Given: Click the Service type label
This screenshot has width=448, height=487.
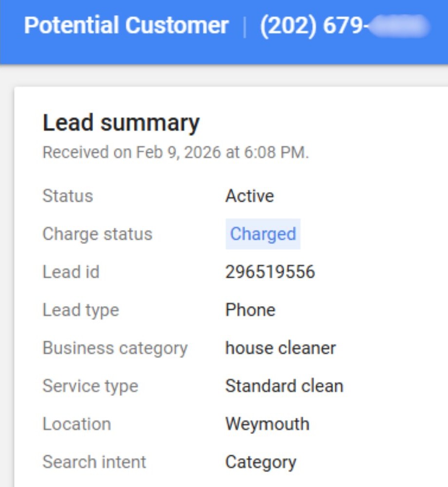Looking at the screenshot, I should pos(90,386).
